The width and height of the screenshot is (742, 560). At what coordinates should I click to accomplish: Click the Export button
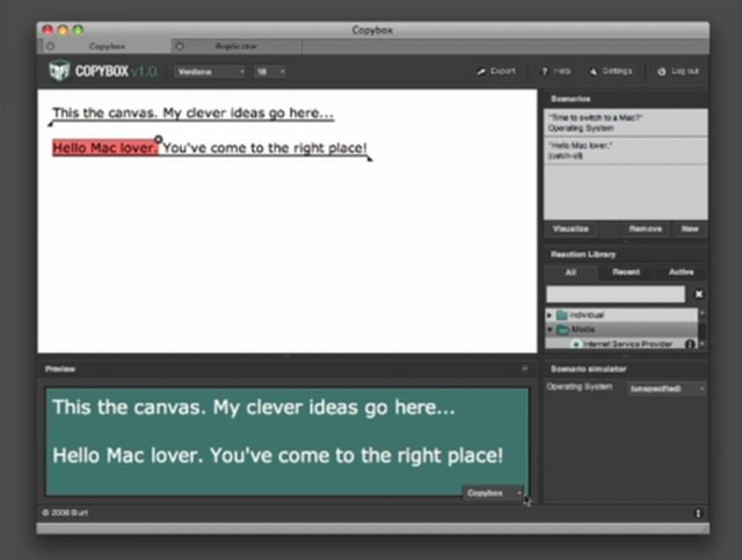coord(497,71)
